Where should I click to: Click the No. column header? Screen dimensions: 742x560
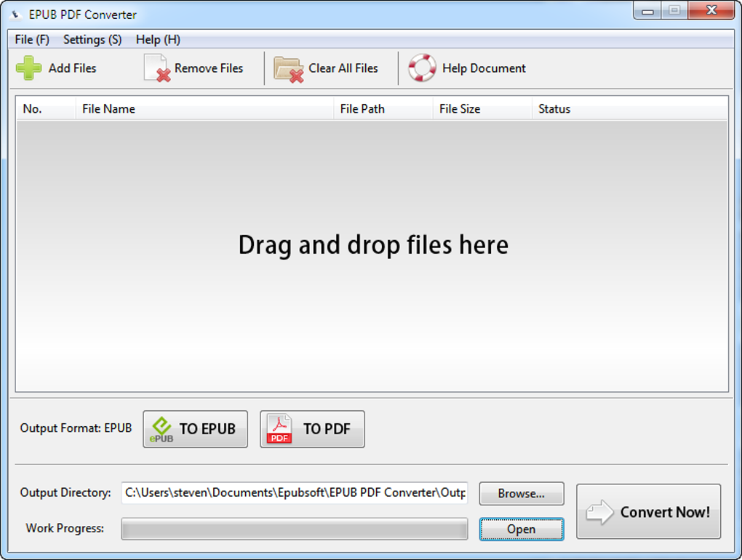click(46, 109)
